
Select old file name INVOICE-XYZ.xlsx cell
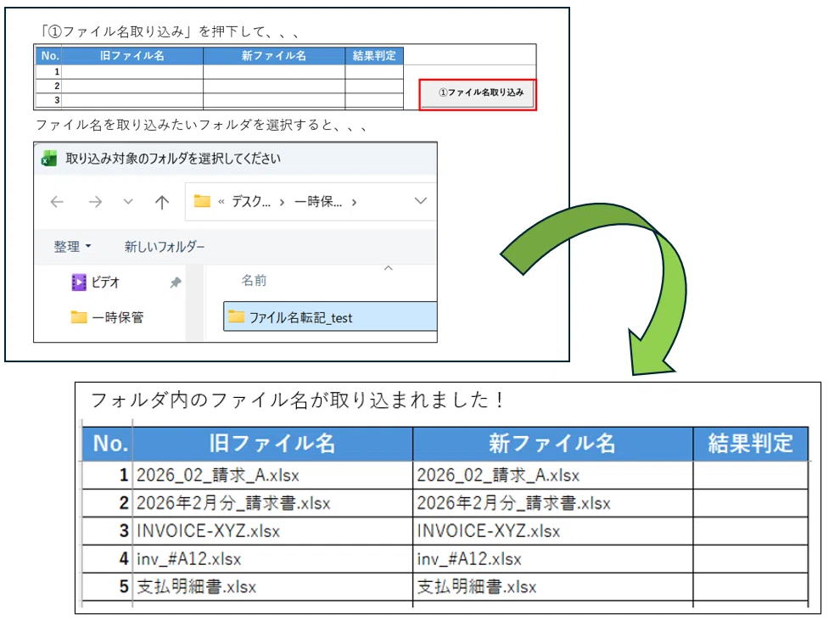tap(272, 531)
